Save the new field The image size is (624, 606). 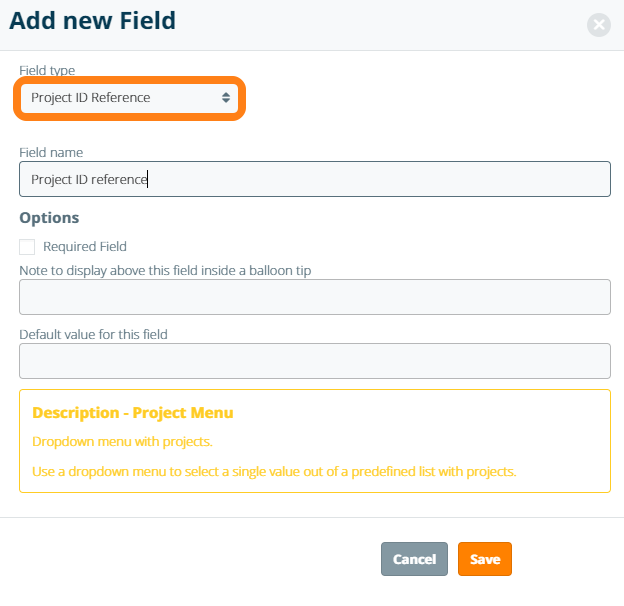(485, 559)
